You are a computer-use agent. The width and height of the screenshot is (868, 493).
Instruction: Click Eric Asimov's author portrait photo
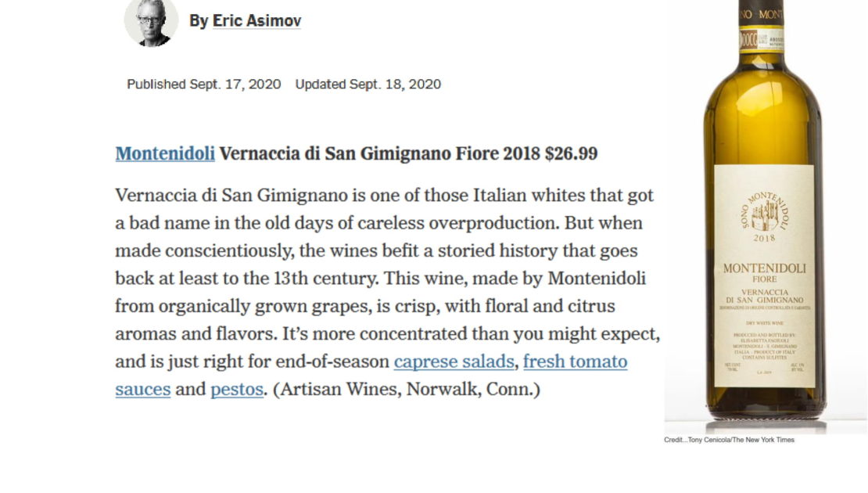coord(151,21)
